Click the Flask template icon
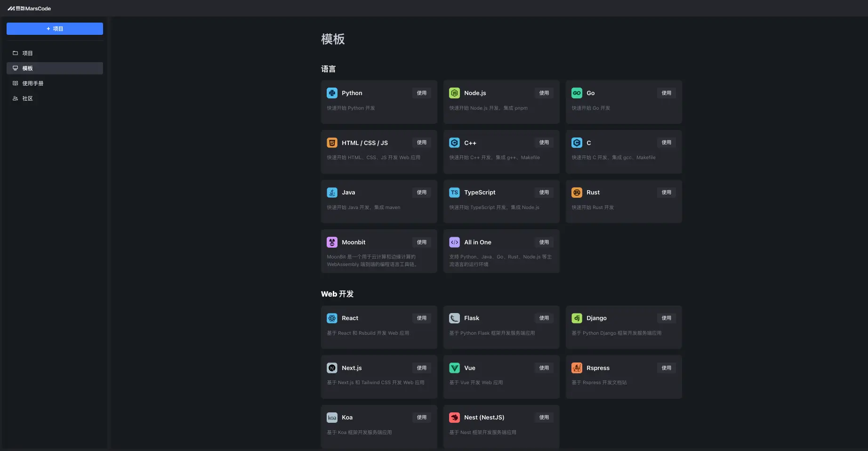This screenshot has height=451, width=868. point(454,318)
